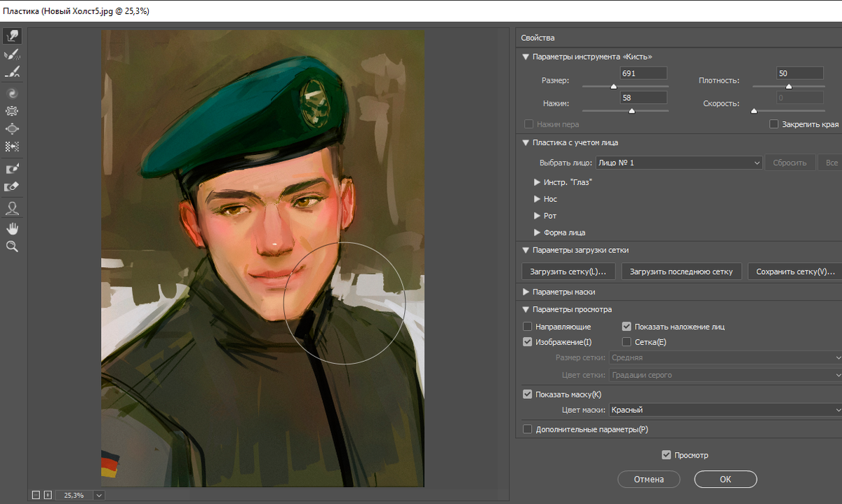Click the Плотность value field

coord(800,74)
